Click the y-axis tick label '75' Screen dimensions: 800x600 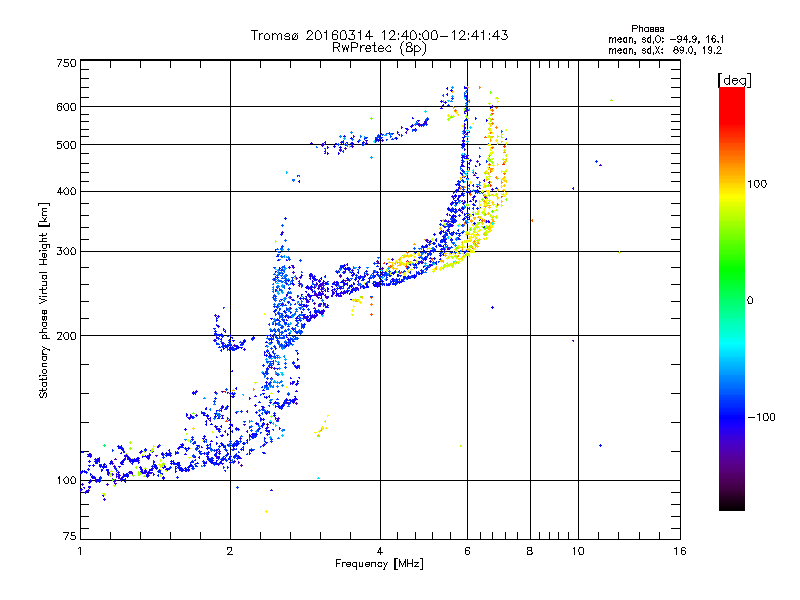pyautogui.click(x=70, y=536)
